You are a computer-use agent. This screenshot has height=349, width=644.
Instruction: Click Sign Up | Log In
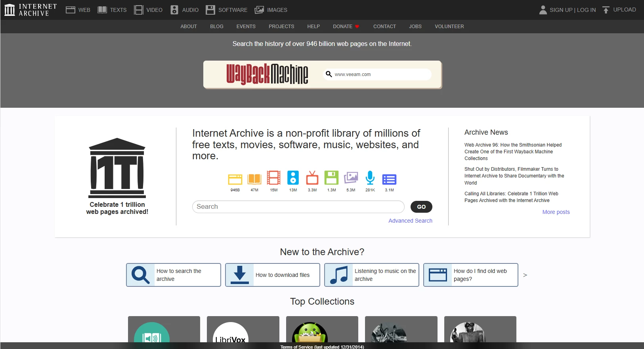point(573,10)
